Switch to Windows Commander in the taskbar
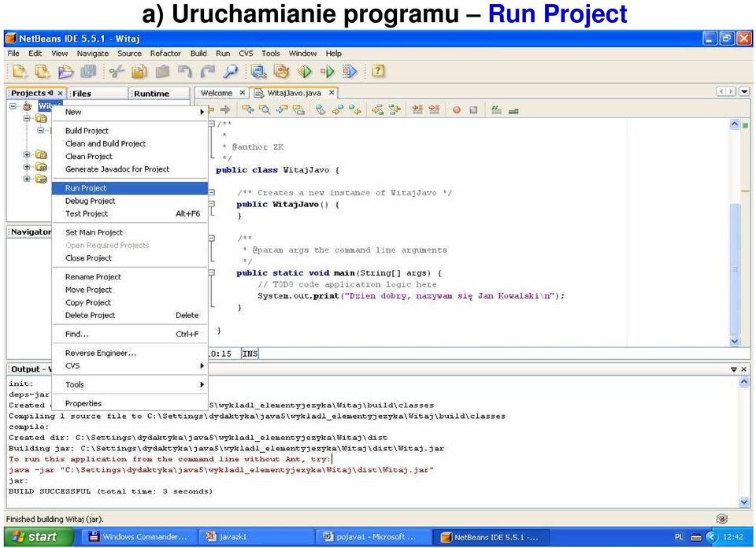This screenshot has width=756, height=548. pyautogui.click(x=139, y=536)
